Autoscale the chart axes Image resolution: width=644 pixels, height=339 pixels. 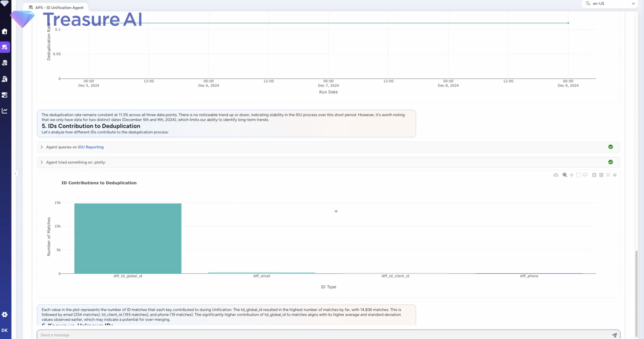click(x=608, y=175)
